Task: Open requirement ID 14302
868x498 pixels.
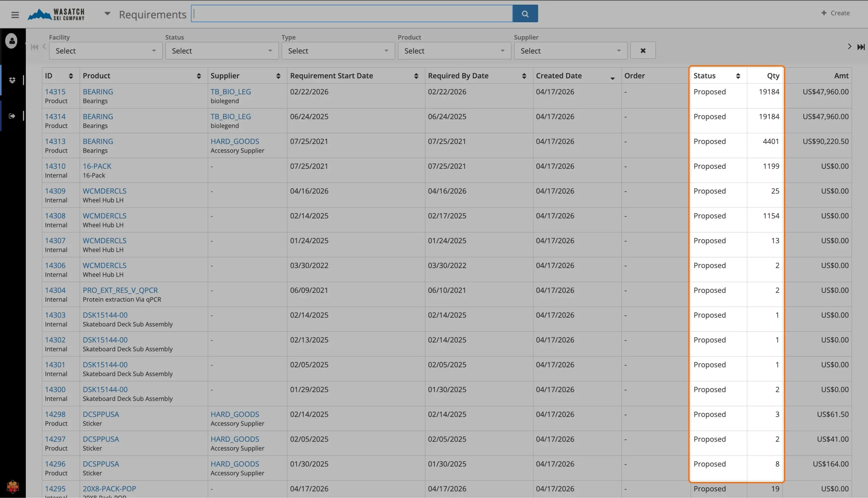Action: point(55,340)
